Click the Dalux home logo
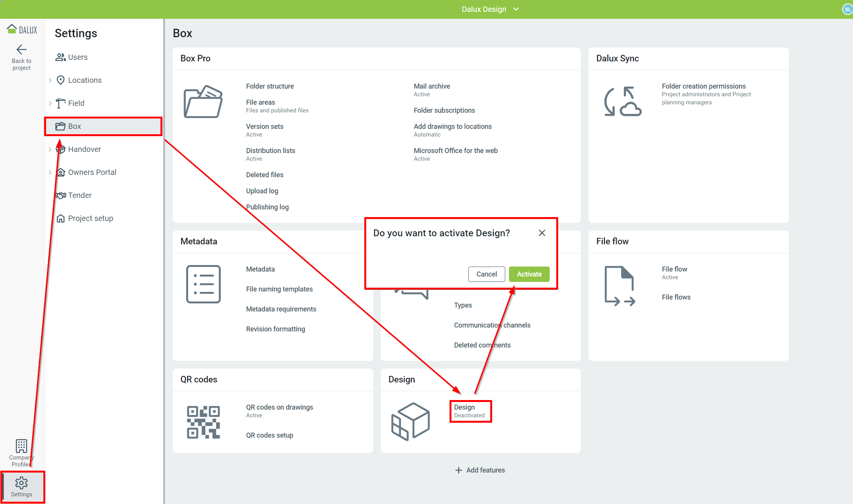Image resolution: width=853 pixels, height=504 pixels. [x=21, y=29]
